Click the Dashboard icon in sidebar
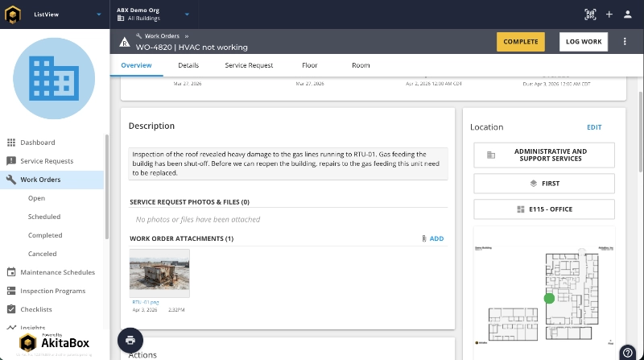The width and height of the screenshot is (644, 360). point(11,143)
